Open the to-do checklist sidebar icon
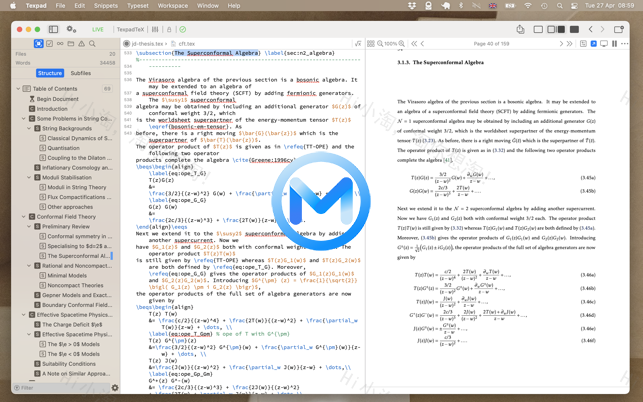Image resolution: width=643 pixels, height=402 pixels. pos(50,43)
